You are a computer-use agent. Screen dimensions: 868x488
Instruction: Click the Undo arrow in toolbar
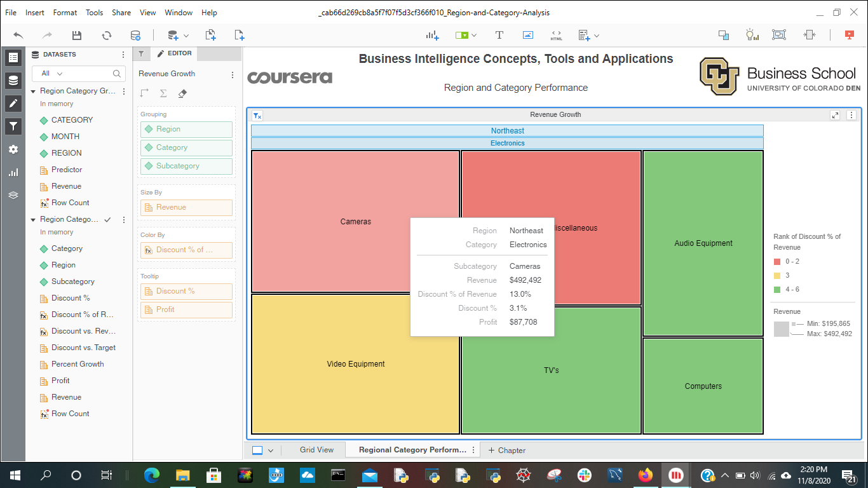tap(18, 36)
